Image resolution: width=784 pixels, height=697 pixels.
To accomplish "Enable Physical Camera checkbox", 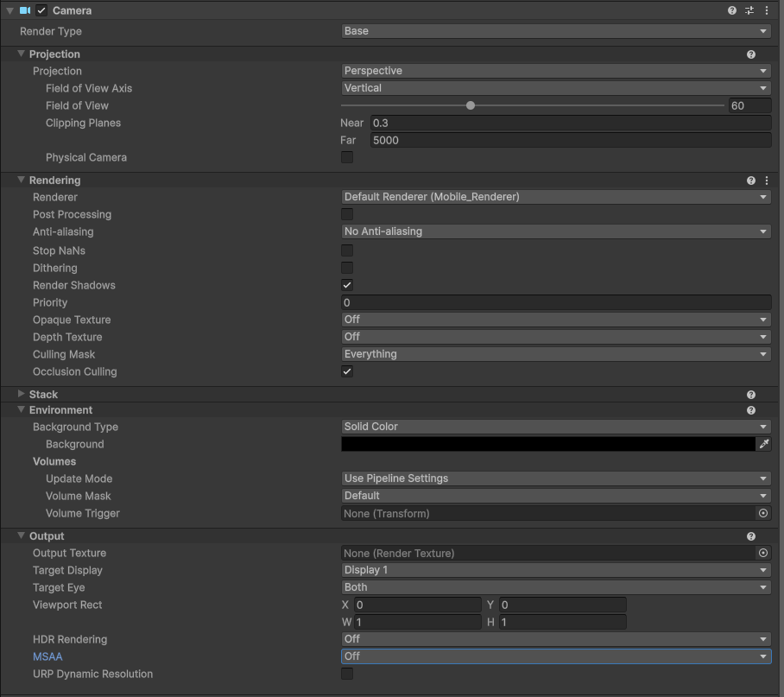I will coord(347,157).
